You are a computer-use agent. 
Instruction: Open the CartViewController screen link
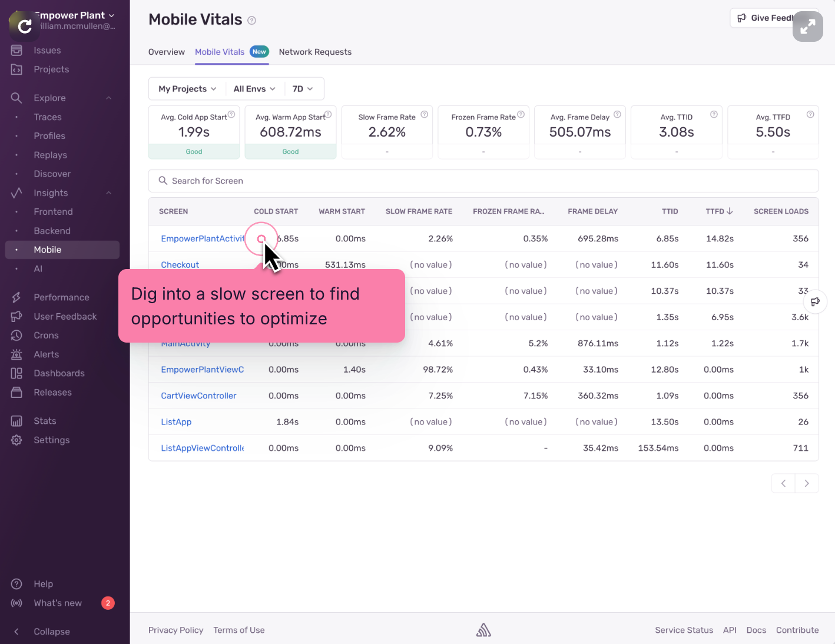point(198,396)
